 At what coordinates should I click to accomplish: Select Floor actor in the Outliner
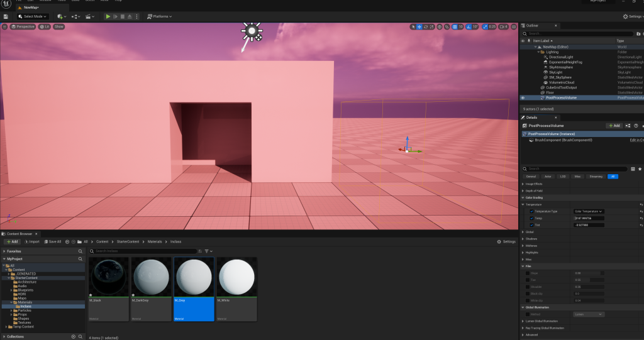tap(550, 92)
